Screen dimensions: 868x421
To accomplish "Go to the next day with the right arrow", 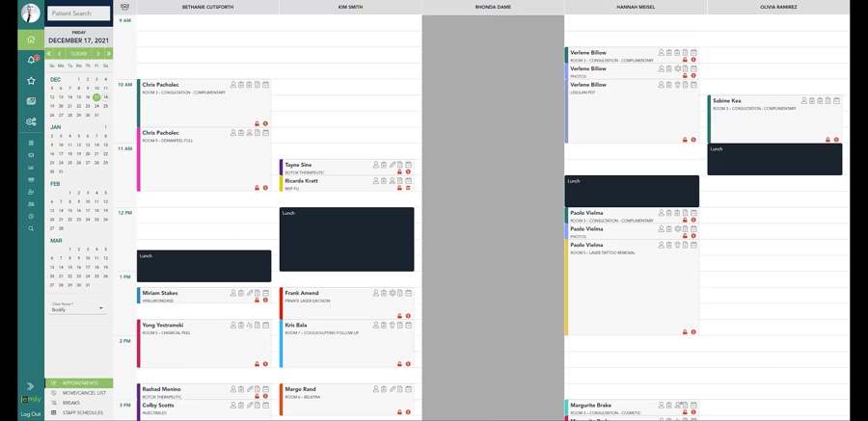I will coord(96,54).
